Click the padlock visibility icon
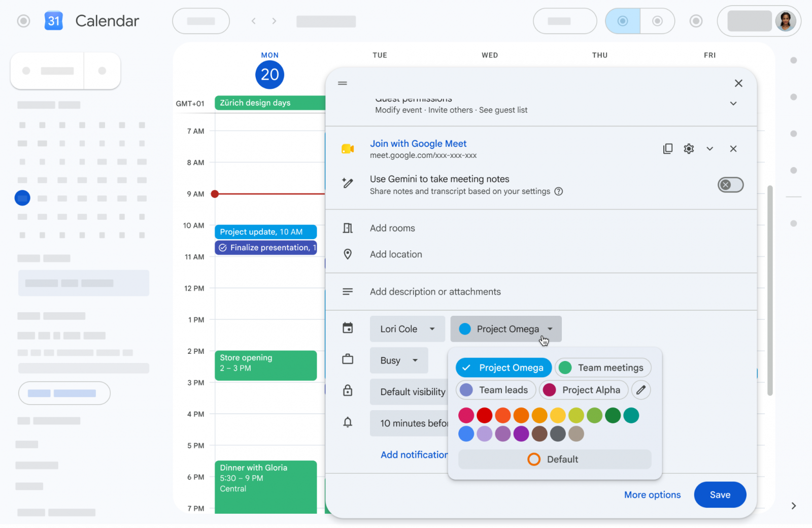This screenshot has width=812, height=528. coord(348,390)
